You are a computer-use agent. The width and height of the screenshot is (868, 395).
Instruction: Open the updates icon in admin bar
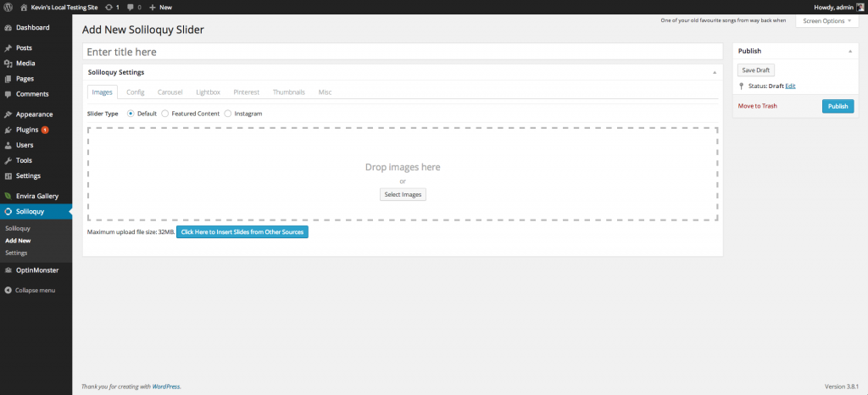[109, 7]
